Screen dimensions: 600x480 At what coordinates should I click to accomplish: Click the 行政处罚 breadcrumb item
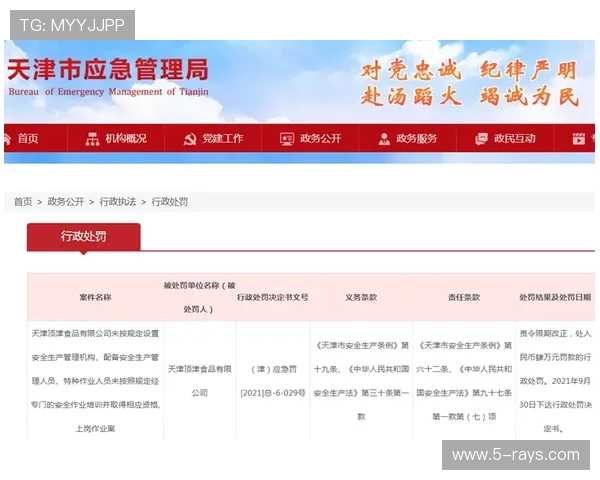click(x=170, y=201)
